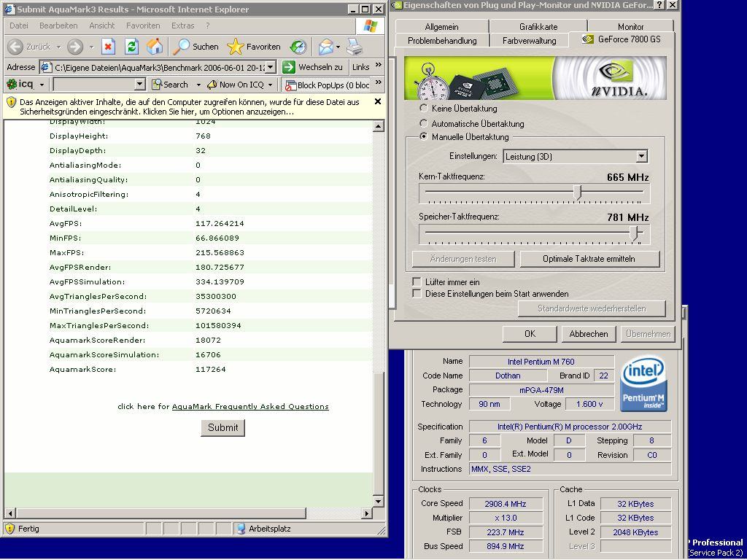Click Optimale Taktrate ermitteln button
747x560 pixels.
tap(589, 259)
